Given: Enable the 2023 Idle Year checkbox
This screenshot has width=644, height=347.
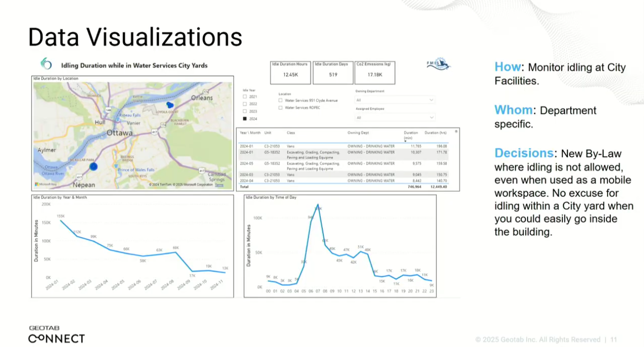Looking at the screenshot, I should [x=244, y=111].
